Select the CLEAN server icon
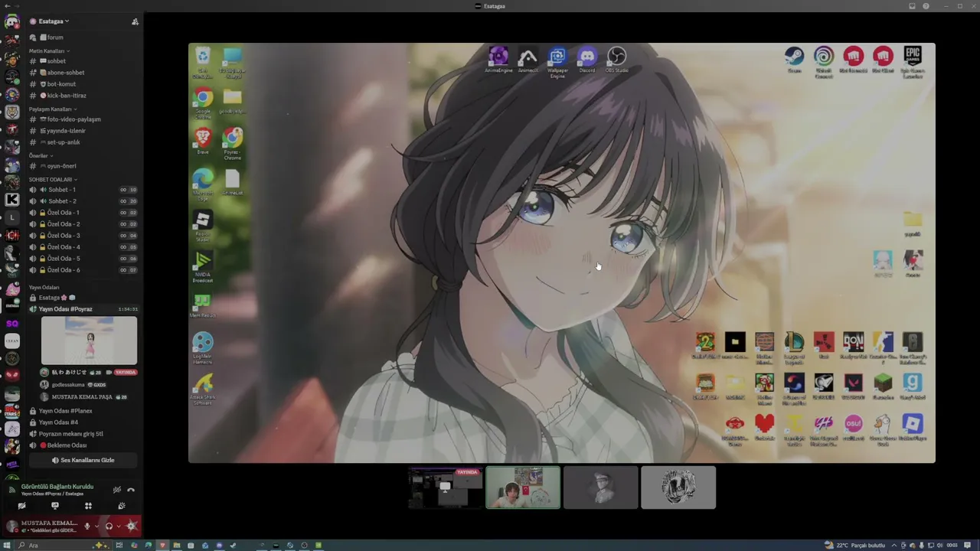The width and height of the screenshot is (980, 551). tap(11, 341)
